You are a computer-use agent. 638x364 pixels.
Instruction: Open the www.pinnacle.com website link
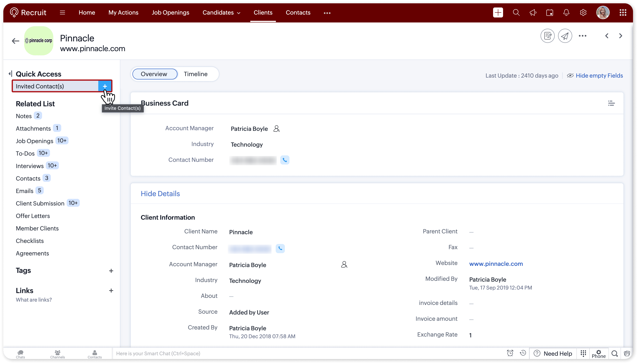[x=496, y=264]
